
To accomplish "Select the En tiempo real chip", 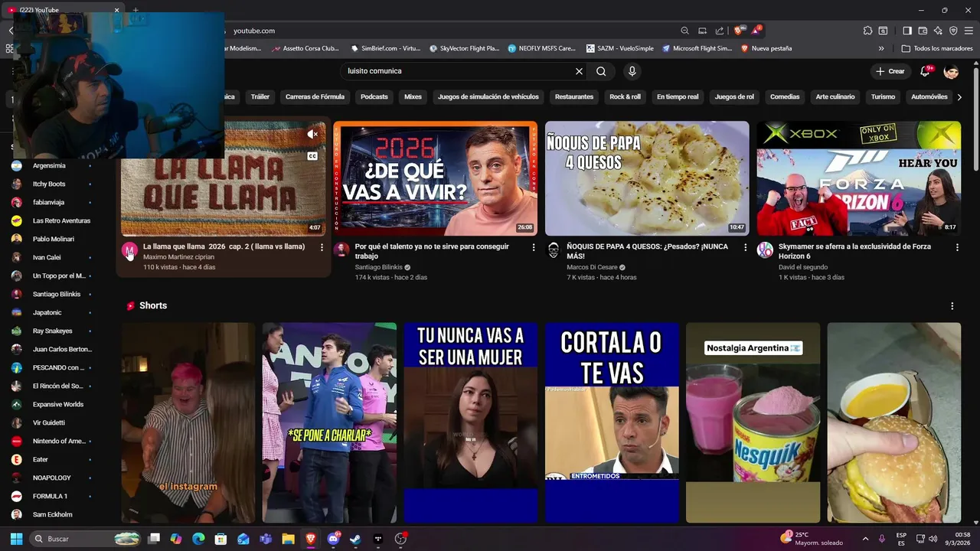I will click(x=678, y=97).
